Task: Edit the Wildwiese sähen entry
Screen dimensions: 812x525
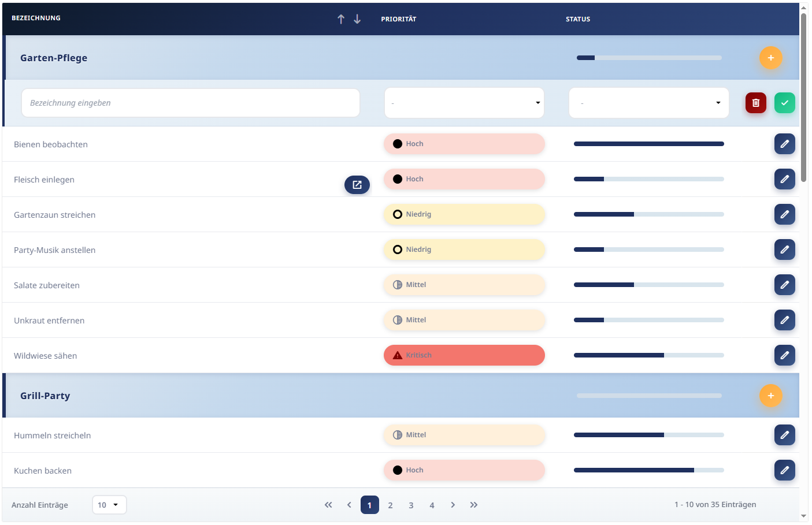Action: [x=784, y=355]
